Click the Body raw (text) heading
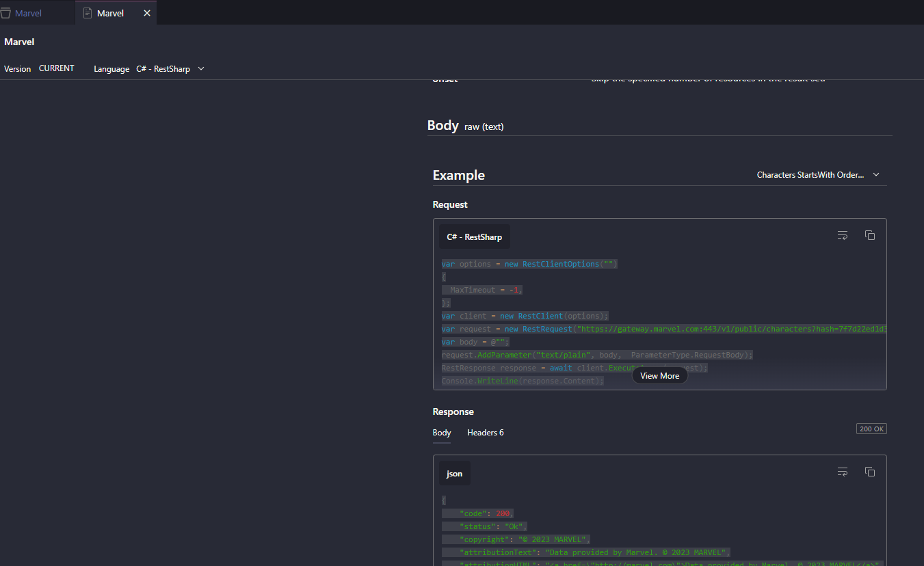This screenshot has height=566, width=924. coord(466,126)
